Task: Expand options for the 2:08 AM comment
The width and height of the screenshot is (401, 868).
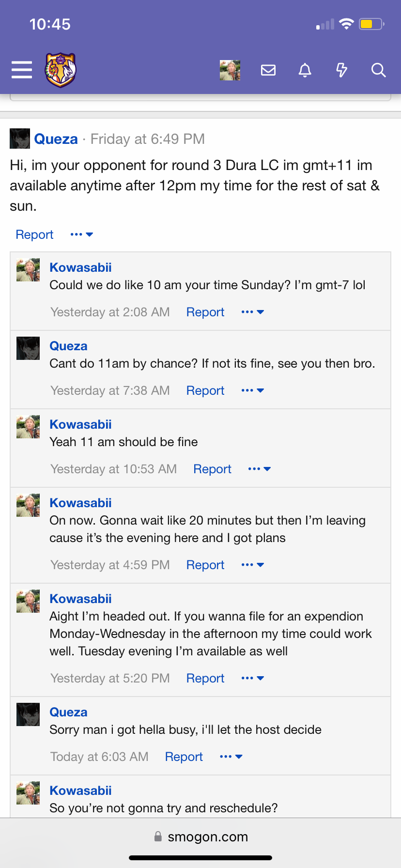Action: coord(252,312)
